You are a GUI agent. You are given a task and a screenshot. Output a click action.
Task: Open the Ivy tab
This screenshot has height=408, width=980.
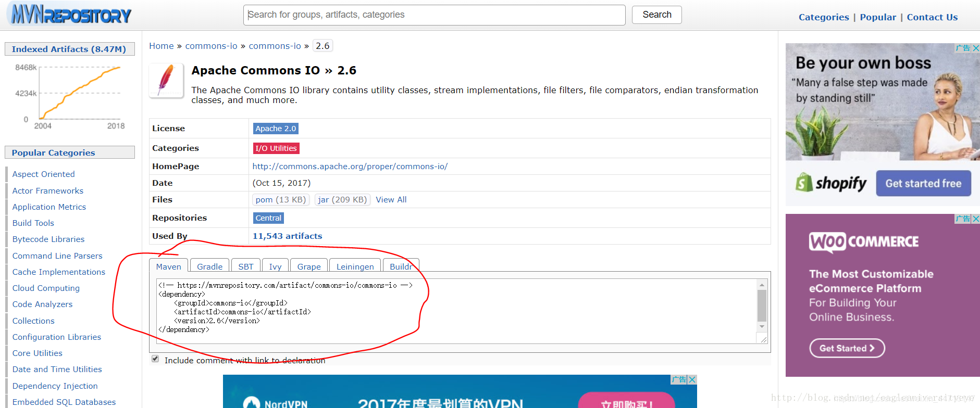275,266
